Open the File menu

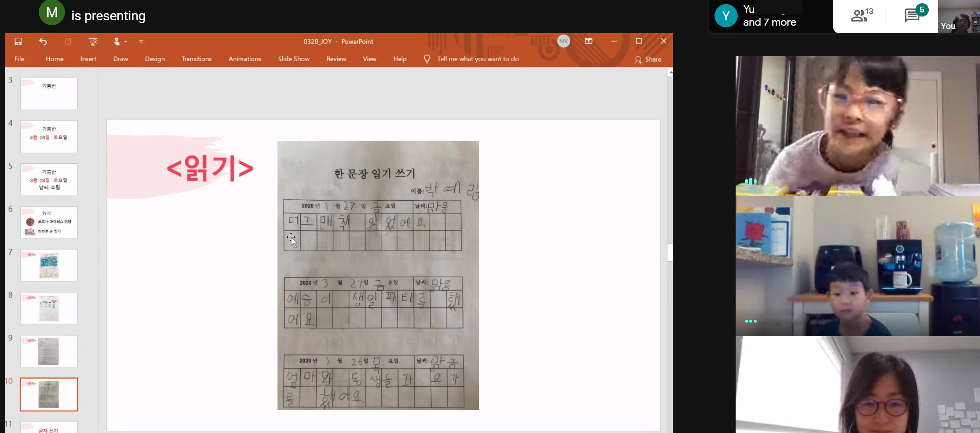coord(19,59)
